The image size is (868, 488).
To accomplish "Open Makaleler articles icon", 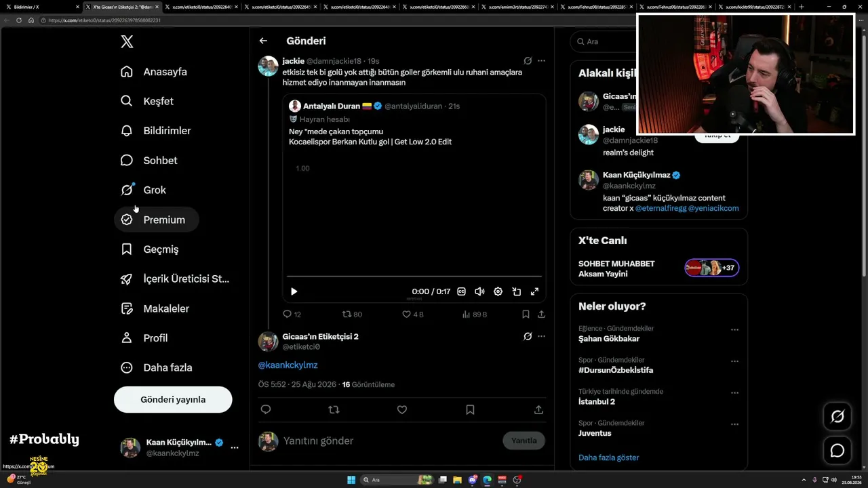I will tap(127, 308).
